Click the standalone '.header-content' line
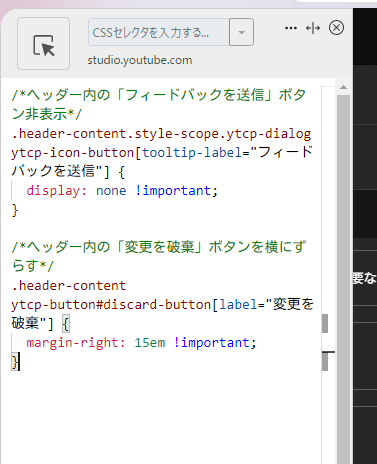The width and height of the screenshot is (377, 464). point(69,286)
